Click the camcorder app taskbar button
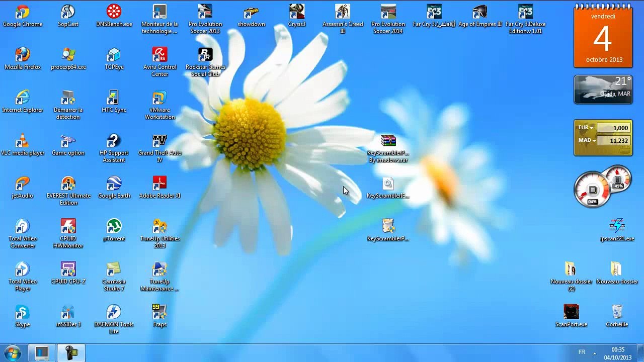The image size is (644, 362). (x=70, y=353)
